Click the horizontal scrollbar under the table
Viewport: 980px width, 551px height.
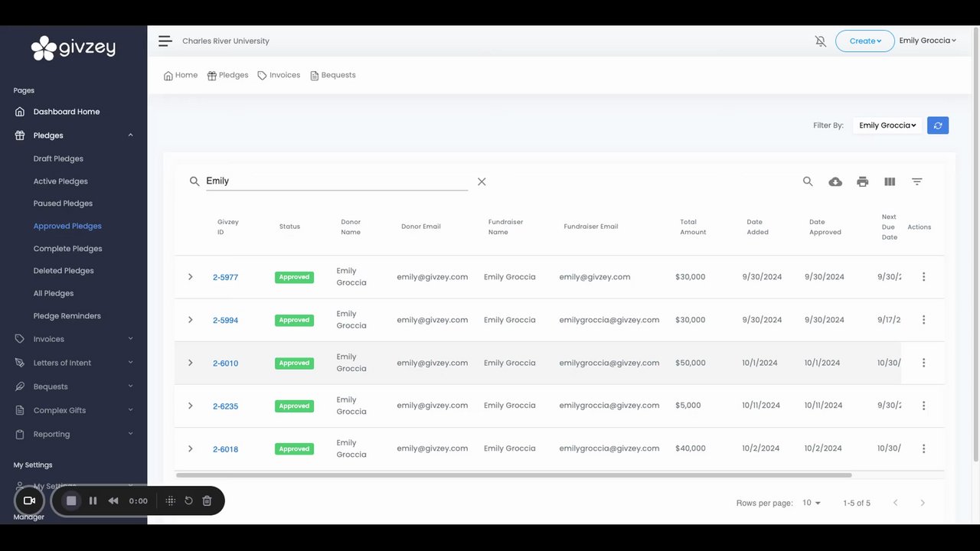tap(514, 475)
